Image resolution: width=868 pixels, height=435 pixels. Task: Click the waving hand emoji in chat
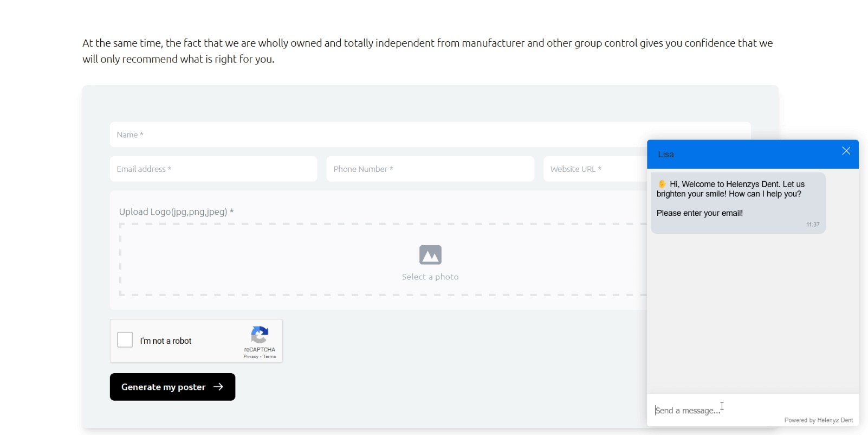pyautogui.click(x=662, y=184)
